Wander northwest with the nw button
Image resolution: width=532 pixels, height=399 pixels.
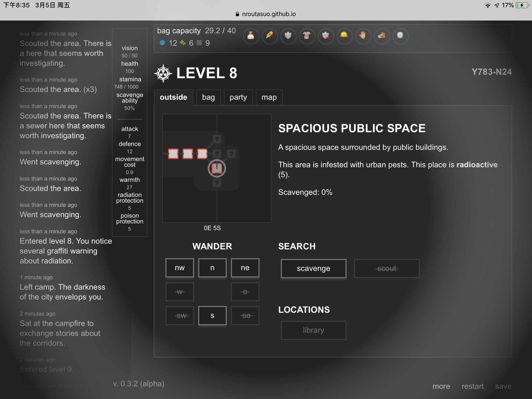180,268
